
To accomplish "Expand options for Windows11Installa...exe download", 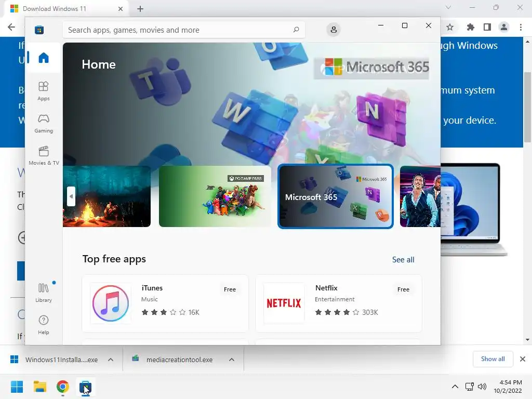I will click(111, 360).
